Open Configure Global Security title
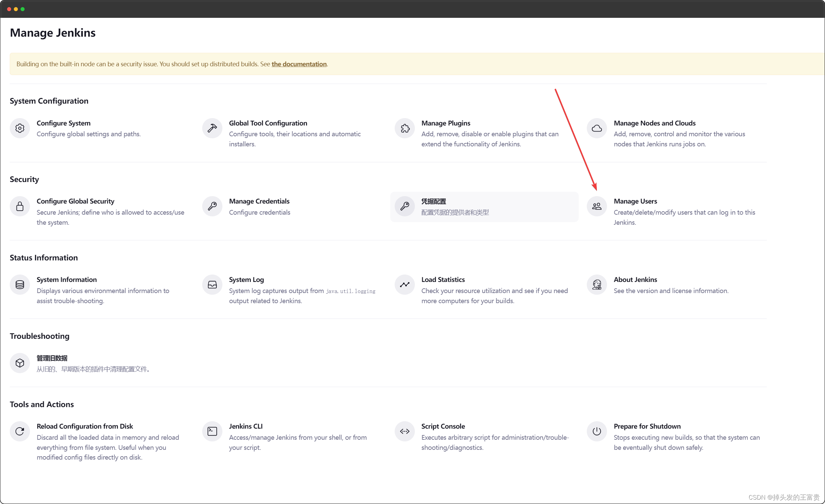The image size is (825, 504). [x=75, y=201]
